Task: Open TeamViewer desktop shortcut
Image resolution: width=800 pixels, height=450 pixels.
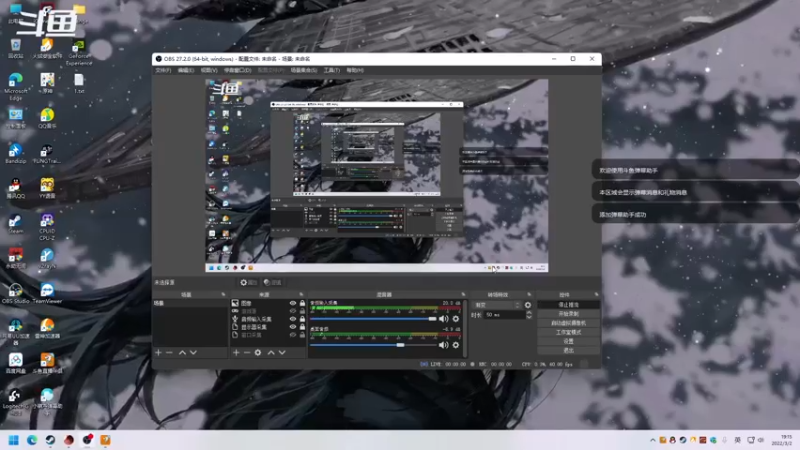Action: [47, 293]
